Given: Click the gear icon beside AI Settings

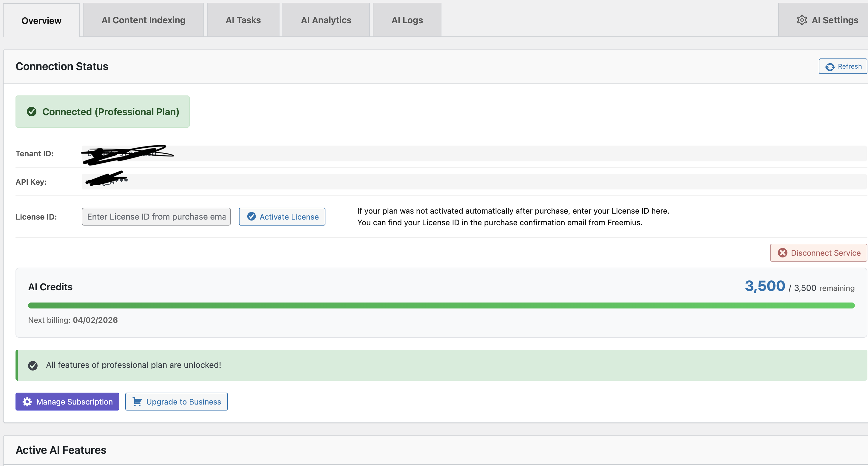Looking at the screenshot, I should click(x=801, y=20).
